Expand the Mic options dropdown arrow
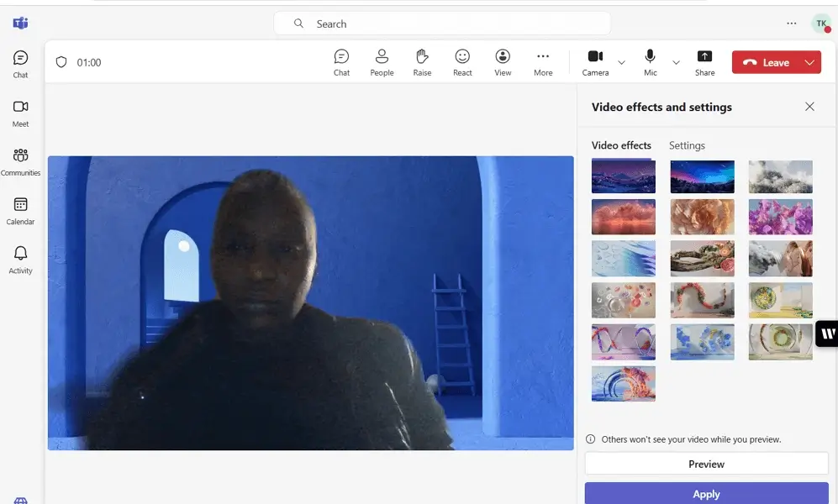 click(676, 63)
